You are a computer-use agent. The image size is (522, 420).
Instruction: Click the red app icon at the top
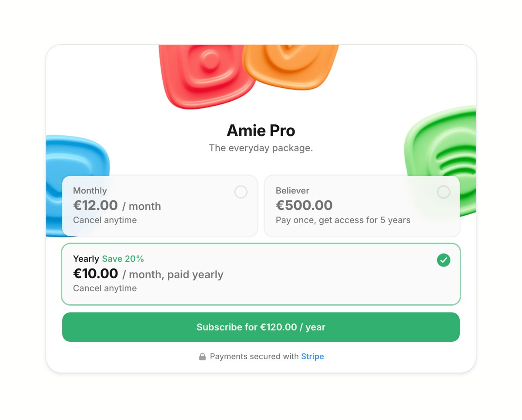coord(209,74)
